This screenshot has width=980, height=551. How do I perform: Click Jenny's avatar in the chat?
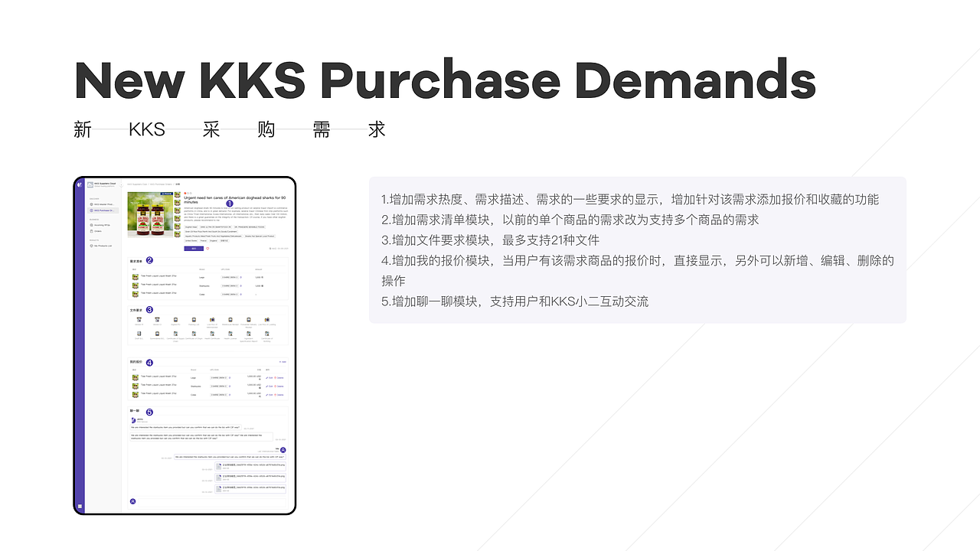[133, 420]
